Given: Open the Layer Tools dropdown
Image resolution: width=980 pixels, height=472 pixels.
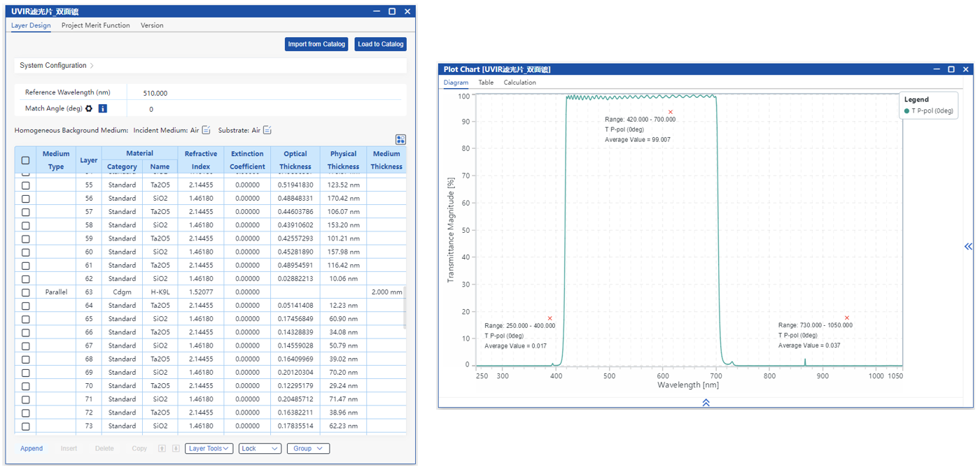Looking at the screenshot, I should (x=209, y=449).
